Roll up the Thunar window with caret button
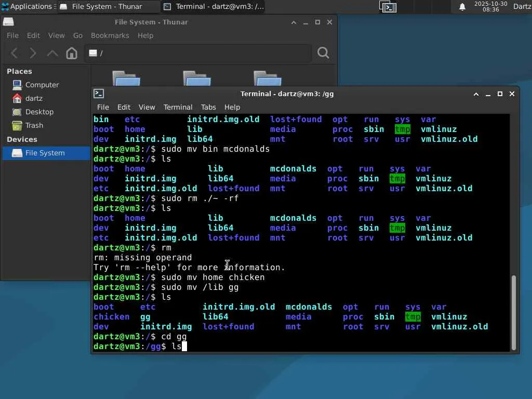 [x=294, y=22]
